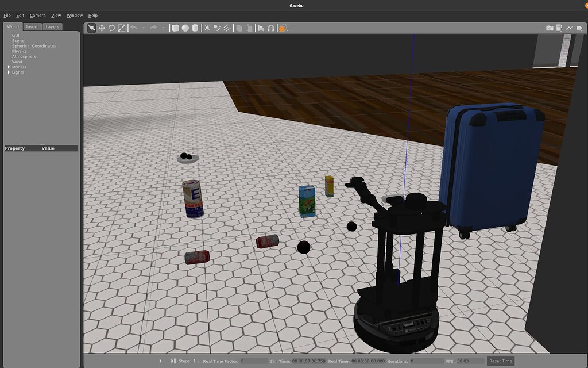The width and height of the screenshot is (588, 368).
Task: Add a Point Light to the world
Action: pos(208,28)
